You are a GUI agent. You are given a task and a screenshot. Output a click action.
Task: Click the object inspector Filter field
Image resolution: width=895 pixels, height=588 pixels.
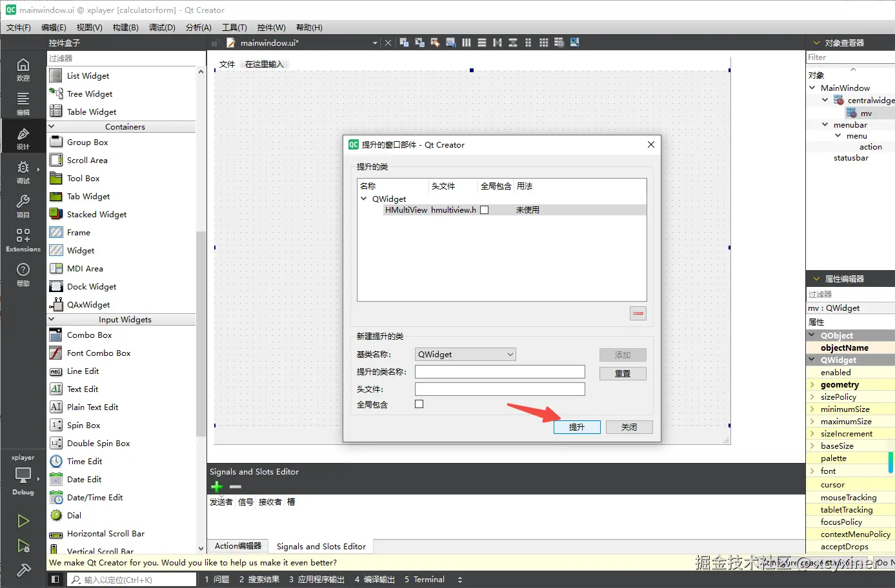[850, 57]
